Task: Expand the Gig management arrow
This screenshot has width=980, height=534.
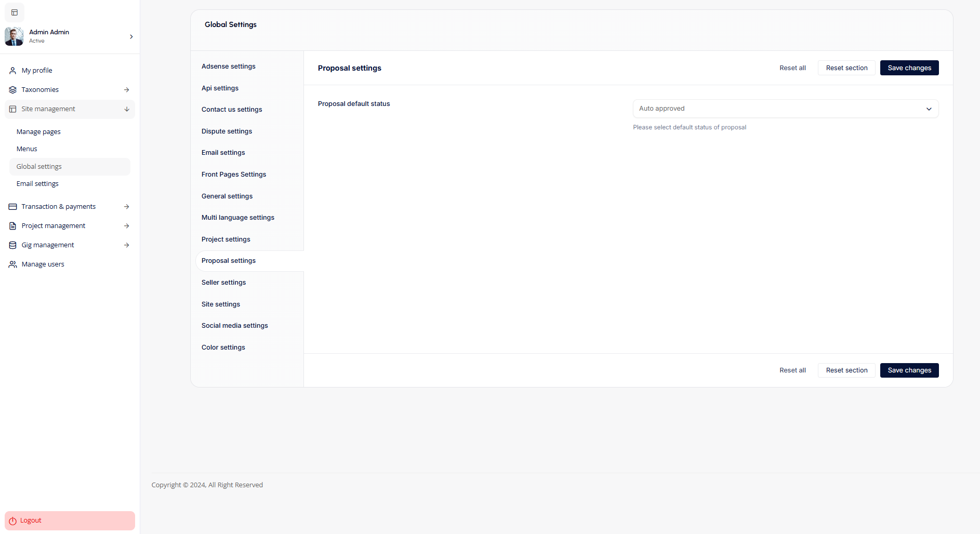Action: pyautogui.click(x=127, y=245)
